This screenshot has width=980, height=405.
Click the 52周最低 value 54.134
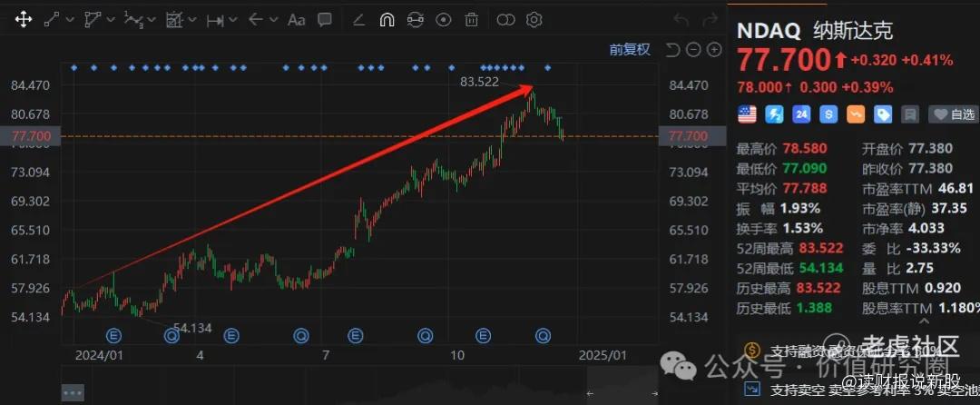[820, 268]
